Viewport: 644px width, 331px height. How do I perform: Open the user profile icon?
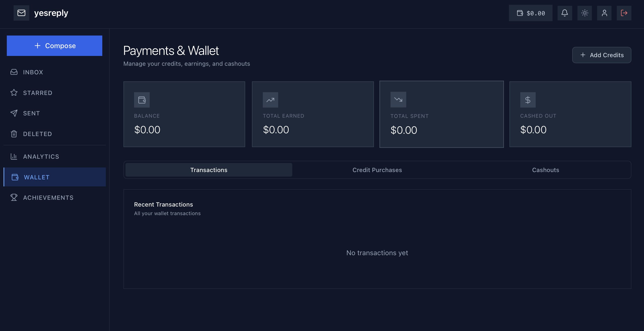(604, 13)
